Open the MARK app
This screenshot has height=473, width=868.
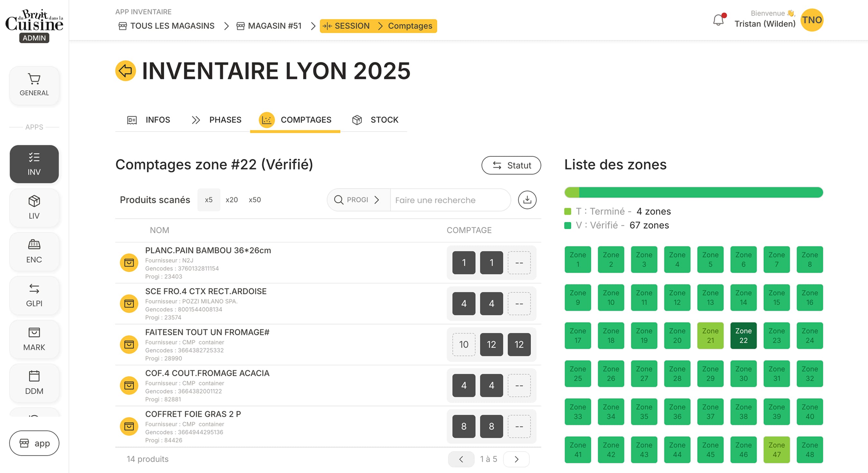pos(34,340)
